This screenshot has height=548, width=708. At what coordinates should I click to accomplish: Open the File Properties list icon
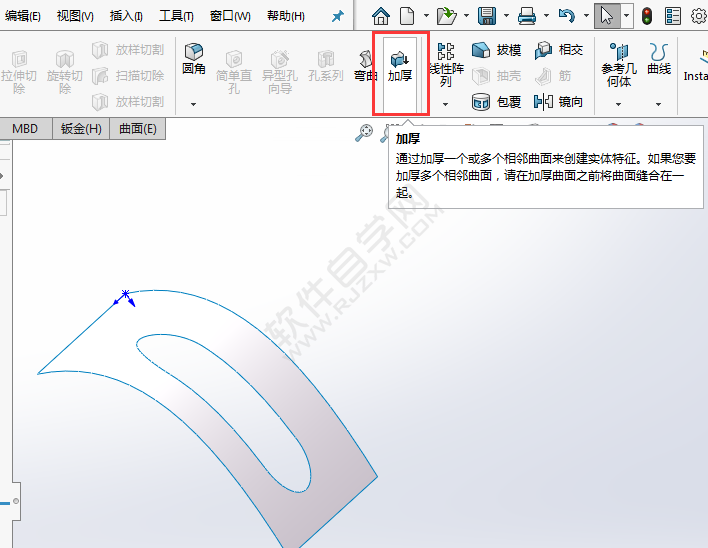click(x=672, y=16)
